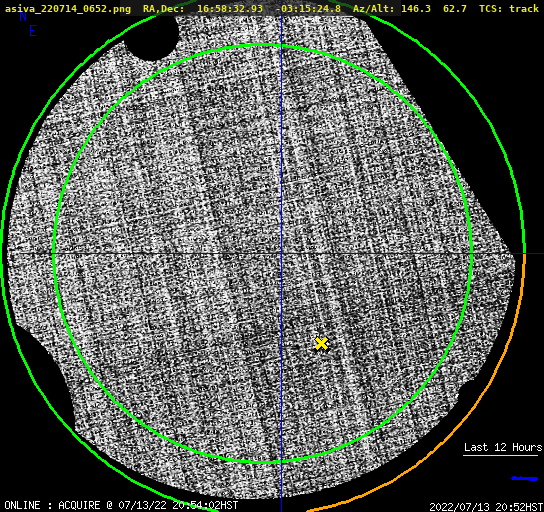Screen dimensions: 544x512
Task: Click the yellow X telescope pointing marker
Action: pyautogui.click(x=321, y=343)
